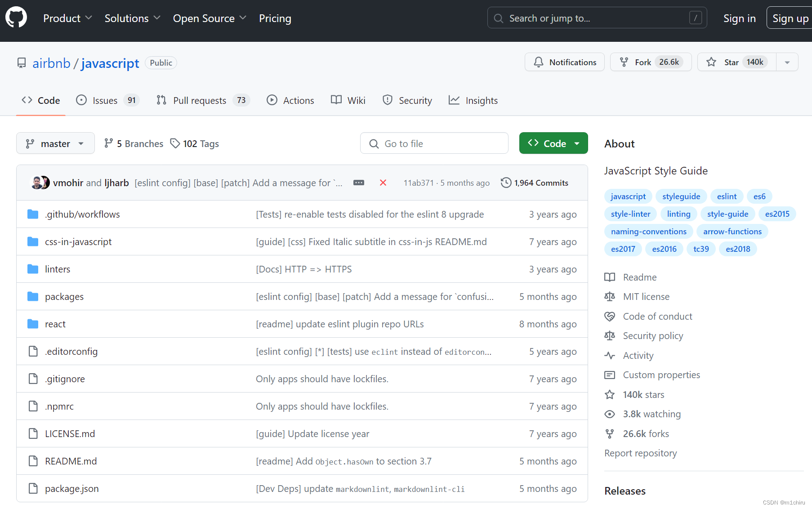Open the Security tab
Image resolution: width=812 pixels, height=509 pixels.
(407, 100)
